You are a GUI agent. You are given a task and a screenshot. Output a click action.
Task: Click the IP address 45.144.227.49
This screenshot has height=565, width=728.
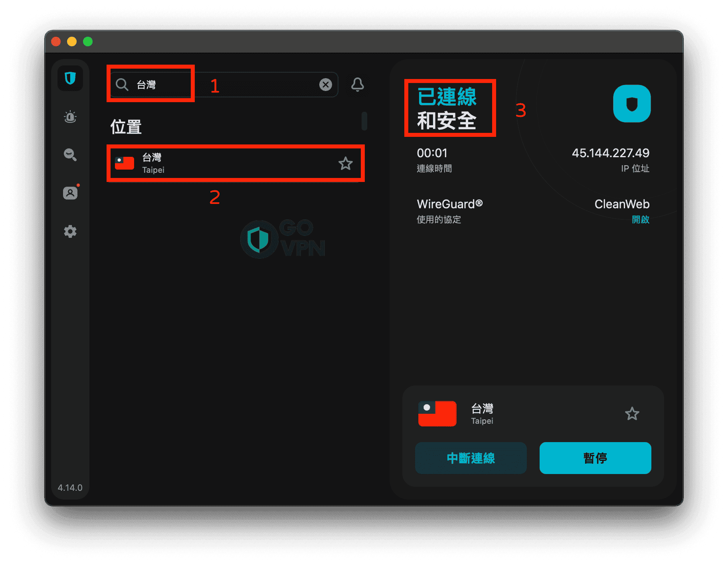pos(610,153)
